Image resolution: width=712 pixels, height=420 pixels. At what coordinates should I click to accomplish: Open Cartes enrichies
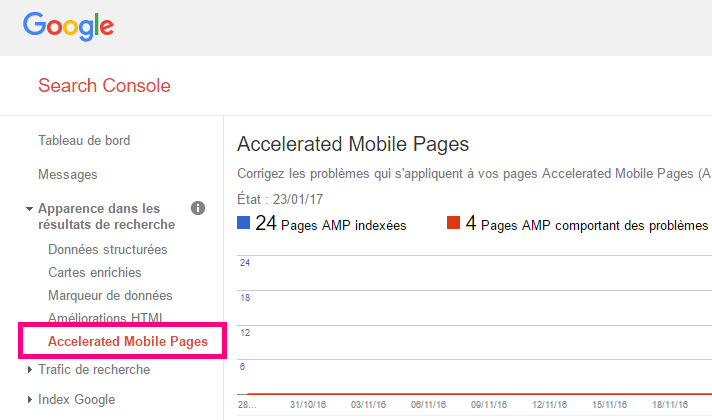pyautogui.click(x=94, y=272)
